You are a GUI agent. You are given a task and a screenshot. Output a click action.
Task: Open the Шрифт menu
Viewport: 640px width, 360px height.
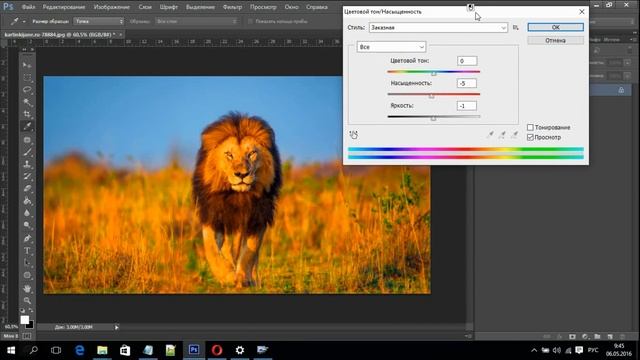point(169,7)
